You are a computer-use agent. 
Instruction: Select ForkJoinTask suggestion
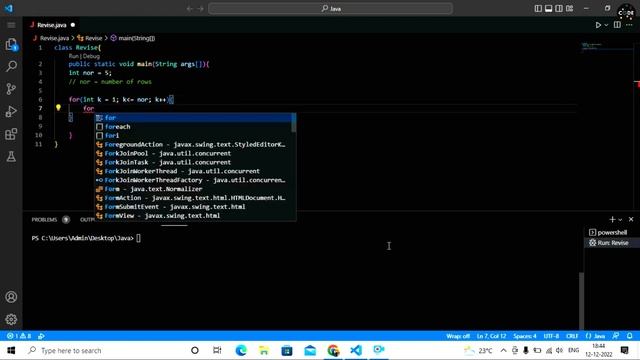point(193,162)
